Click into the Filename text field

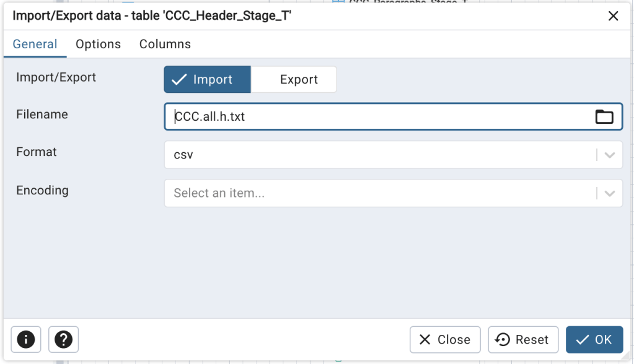coord(378,116)
